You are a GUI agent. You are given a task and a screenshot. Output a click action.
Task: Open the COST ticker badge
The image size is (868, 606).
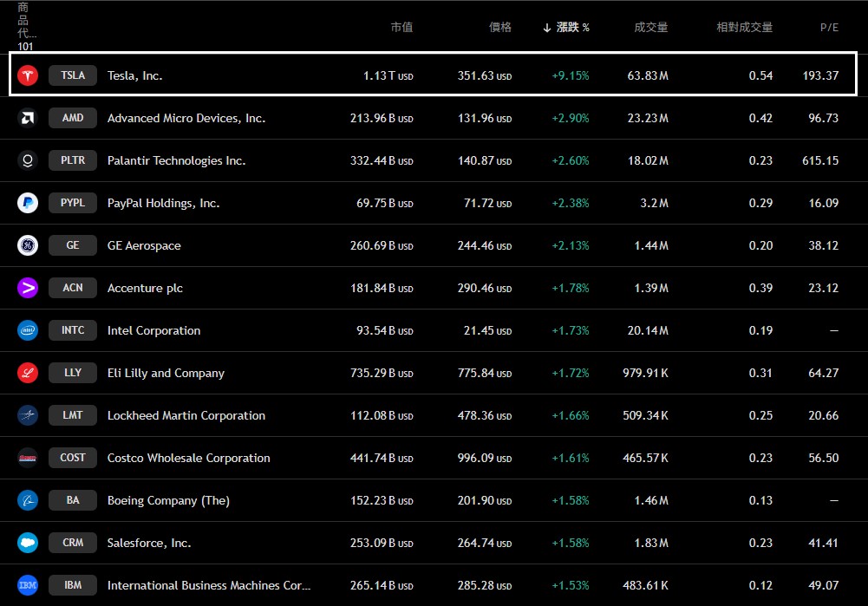coord(73,458)
